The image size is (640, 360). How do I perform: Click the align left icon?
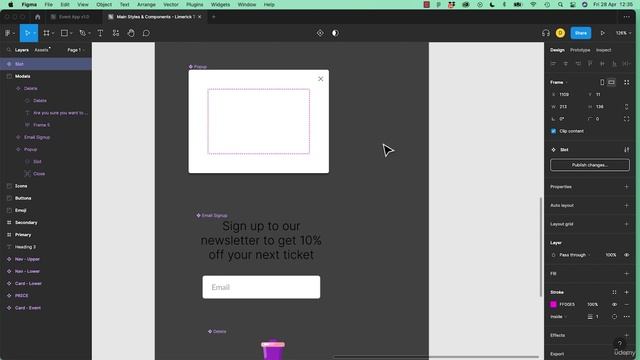click(553, 64)
